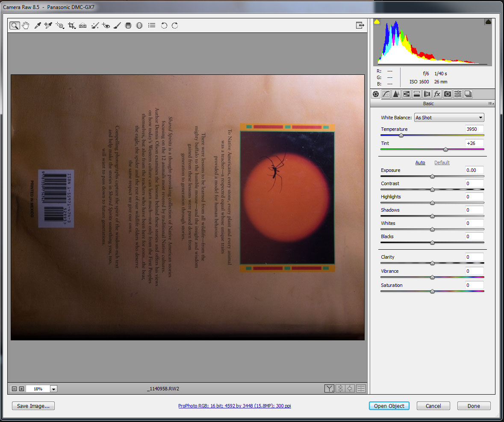Click the Temperature value field
The image size is (504, 422).
pos(474,129)
